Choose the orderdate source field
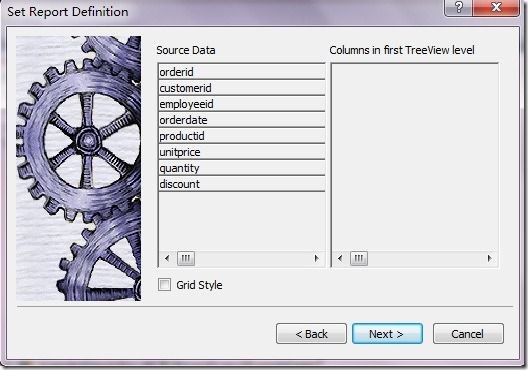This screenshot has width=528, height=370. (241, 120)
